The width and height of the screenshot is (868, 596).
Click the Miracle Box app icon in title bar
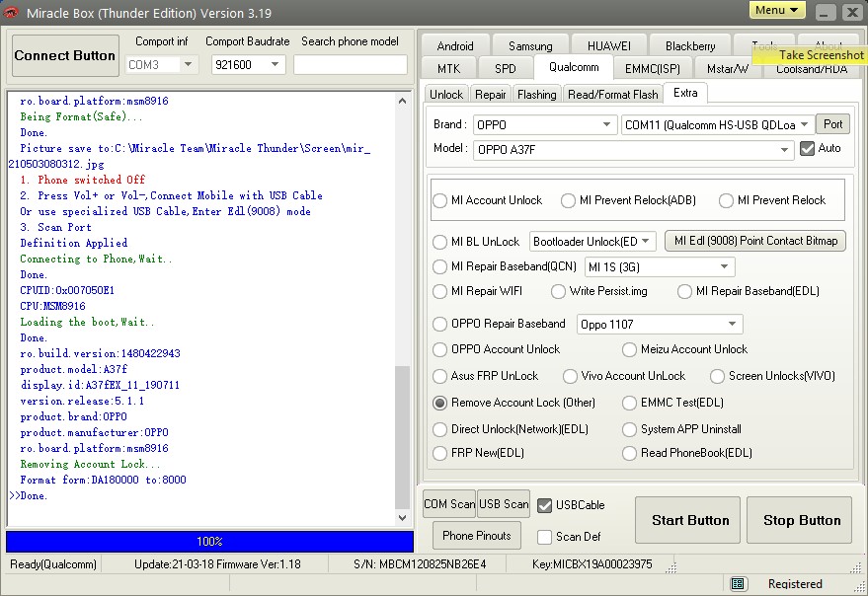pyautogui.click(x=11, y=12)
